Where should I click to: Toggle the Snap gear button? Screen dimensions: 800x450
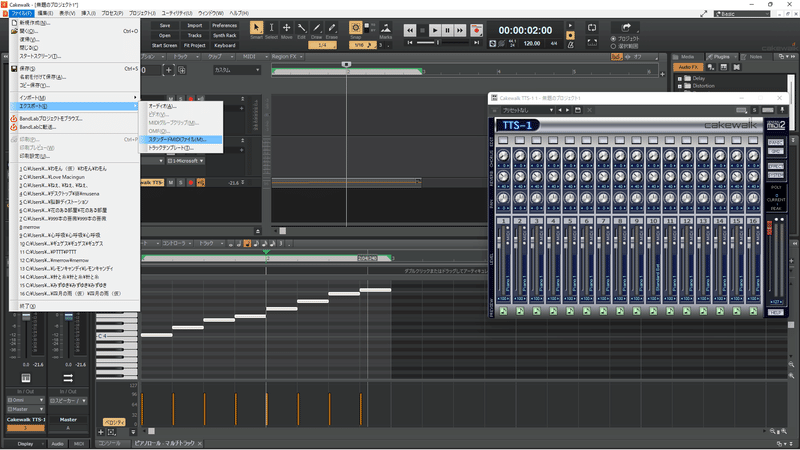point(356,28)
